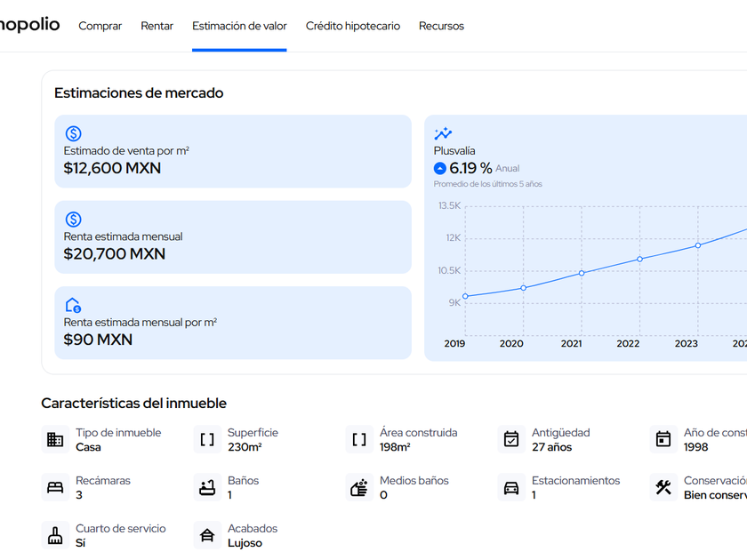Open the Recursos navigation link
Viewport: 747px width, 560px height.
(x=441, y=26)
